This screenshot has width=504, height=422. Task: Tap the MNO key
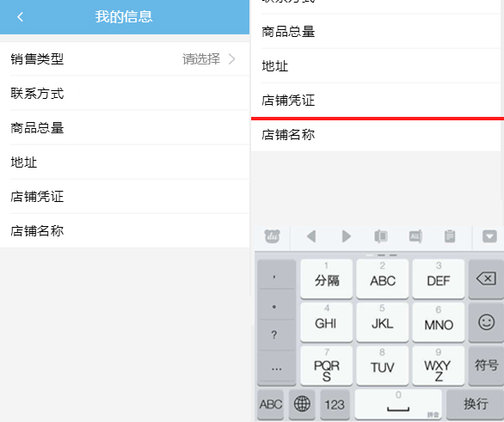coord(439,321)
